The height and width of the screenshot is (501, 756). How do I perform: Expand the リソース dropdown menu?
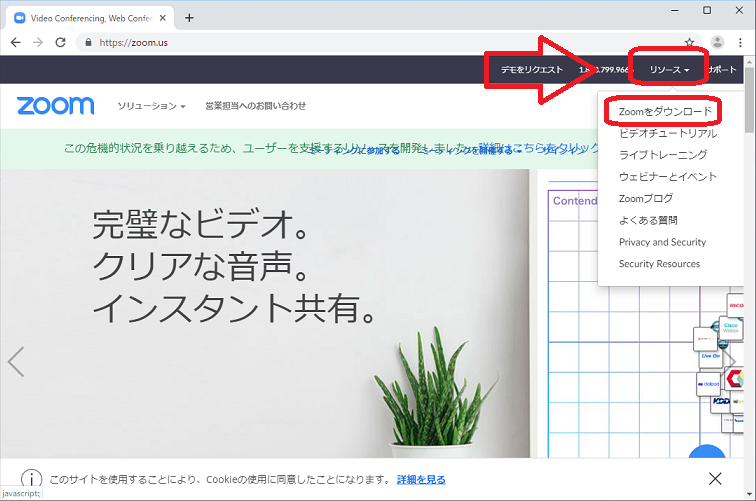(669, 69)
